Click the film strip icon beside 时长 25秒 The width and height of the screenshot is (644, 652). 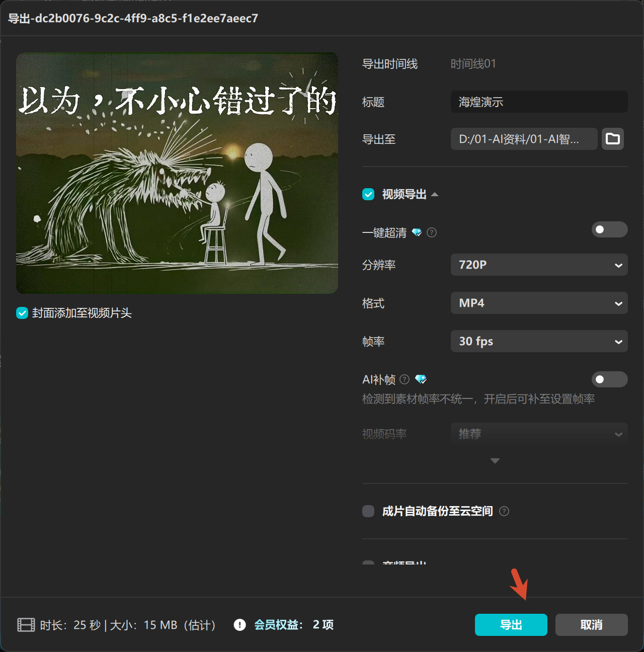(26, 625)
